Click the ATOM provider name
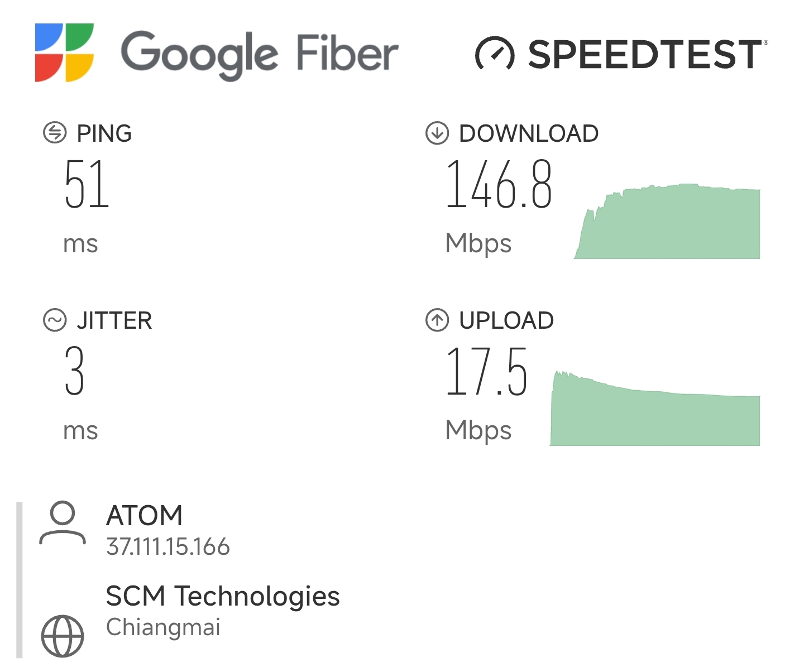804x672 pixels. click(x=145, y=515)
